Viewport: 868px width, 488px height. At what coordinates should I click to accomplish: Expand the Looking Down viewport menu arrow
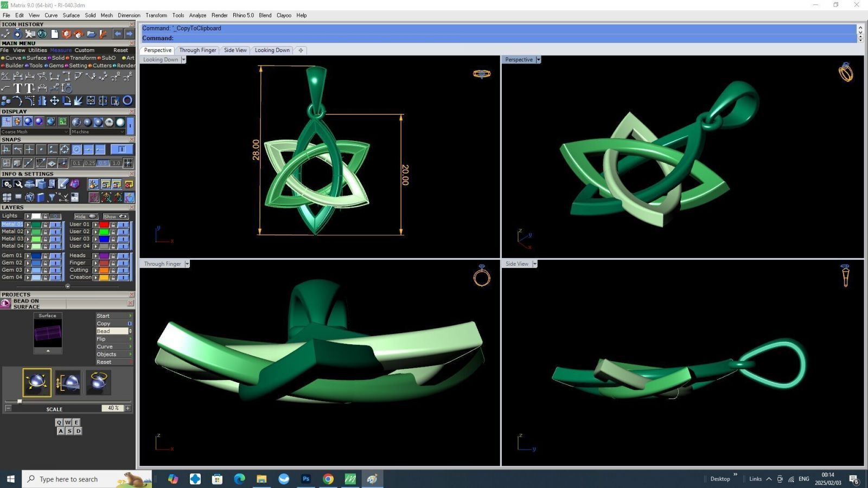pyautogui.click(x=183, y=60)
